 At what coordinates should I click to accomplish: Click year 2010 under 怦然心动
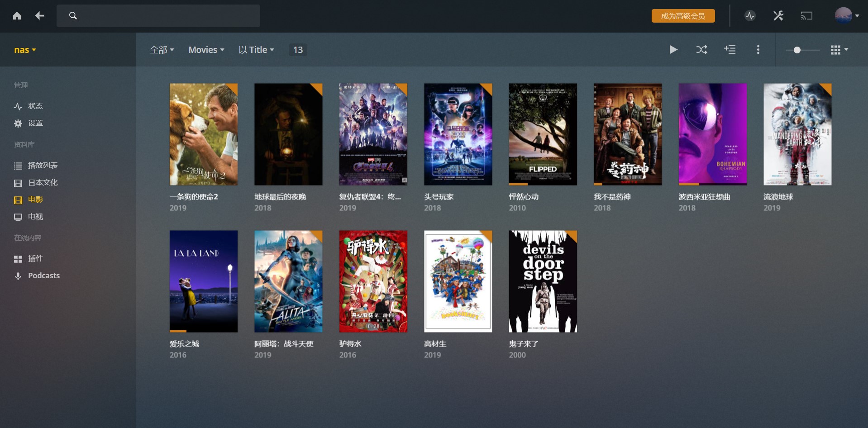(517, 208)
